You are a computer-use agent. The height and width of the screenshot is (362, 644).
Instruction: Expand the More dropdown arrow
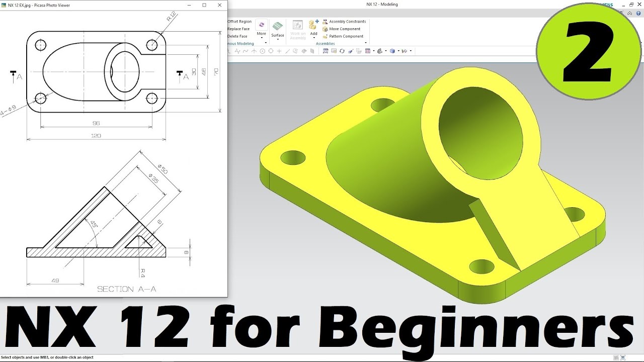tap(262, 38)
